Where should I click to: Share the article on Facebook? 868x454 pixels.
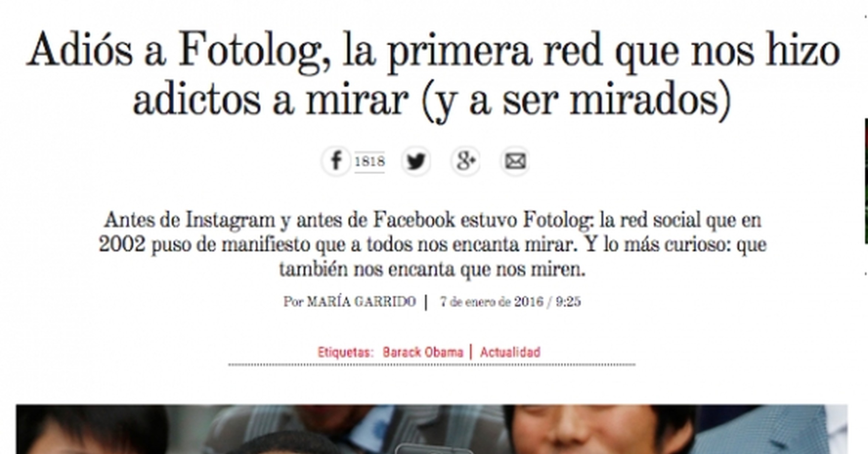336,161
